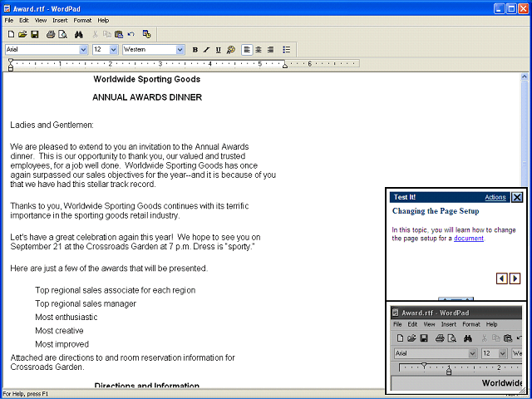This screenshot has width=532, height=399.
Task: Click the Cut scissors icon
Action: click(96, 34)
